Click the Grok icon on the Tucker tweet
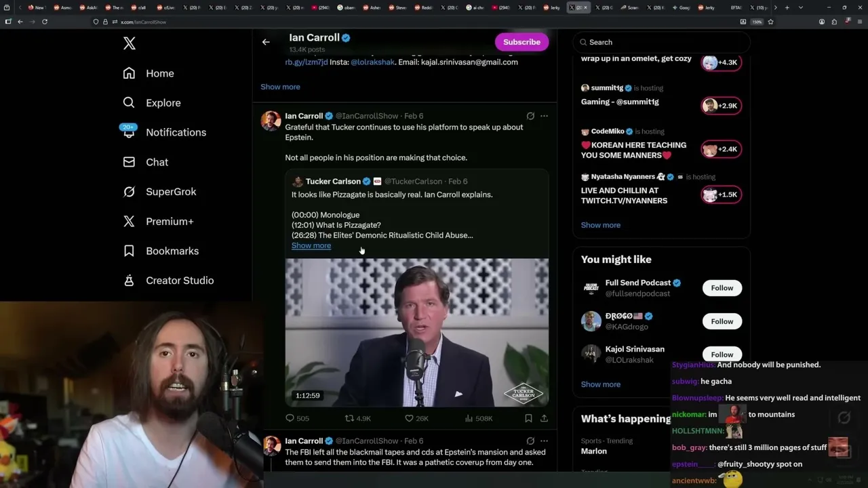The image size is (868, 488). coord(530,116)
